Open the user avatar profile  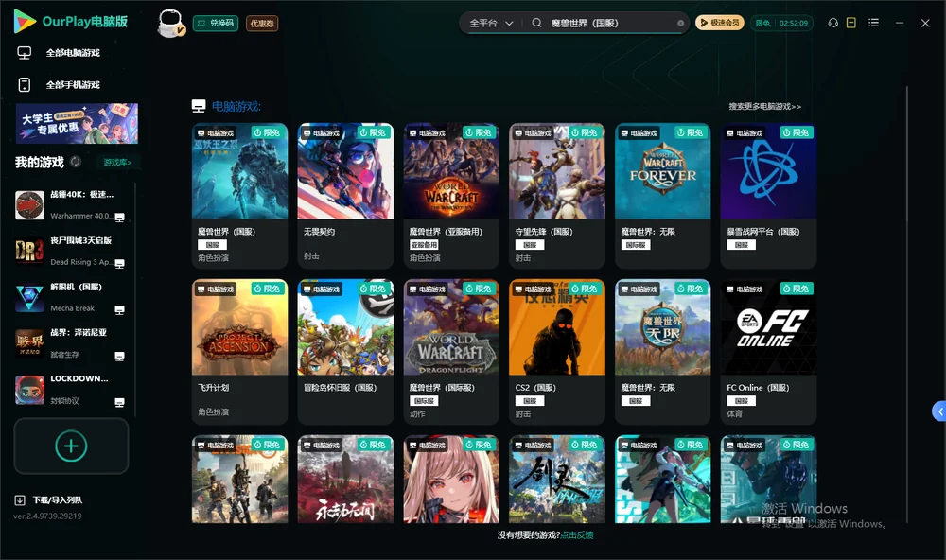pyautogui.click(x=170, y=23)
